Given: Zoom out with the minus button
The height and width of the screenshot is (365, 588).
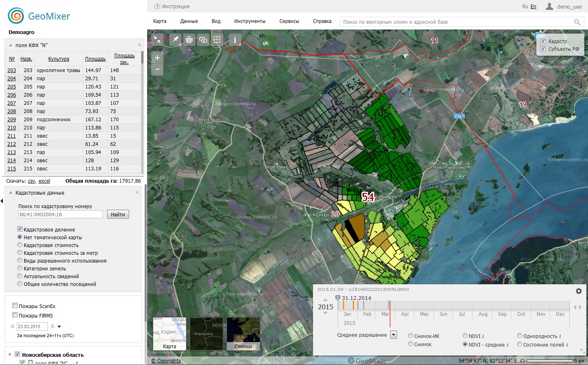Looking at the screenshot, I should 157,70.
